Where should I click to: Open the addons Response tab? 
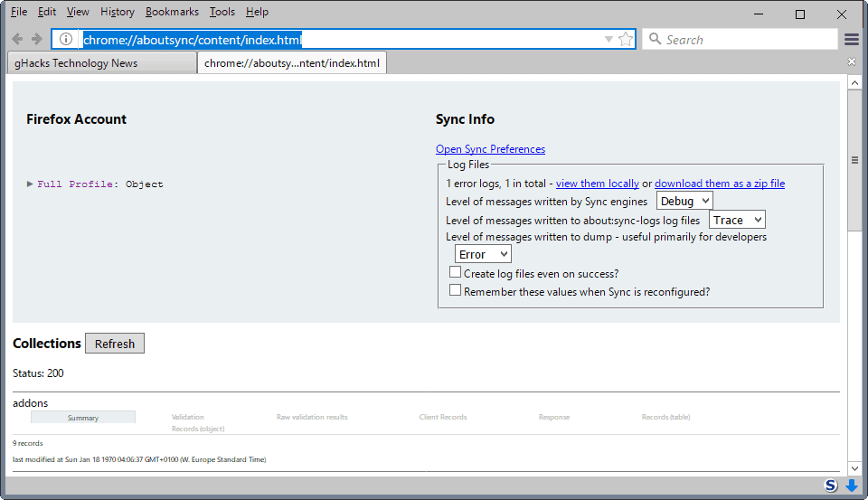tap(554, 417)
